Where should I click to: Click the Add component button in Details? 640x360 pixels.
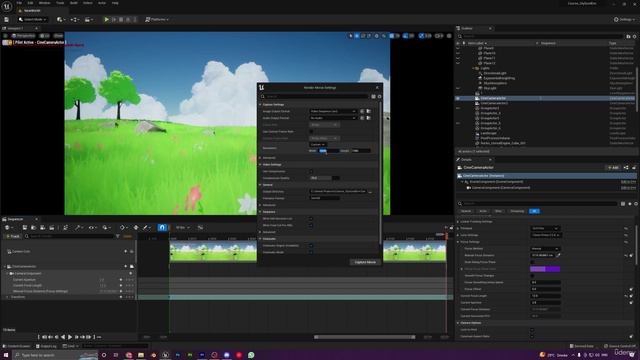point(613,167)
